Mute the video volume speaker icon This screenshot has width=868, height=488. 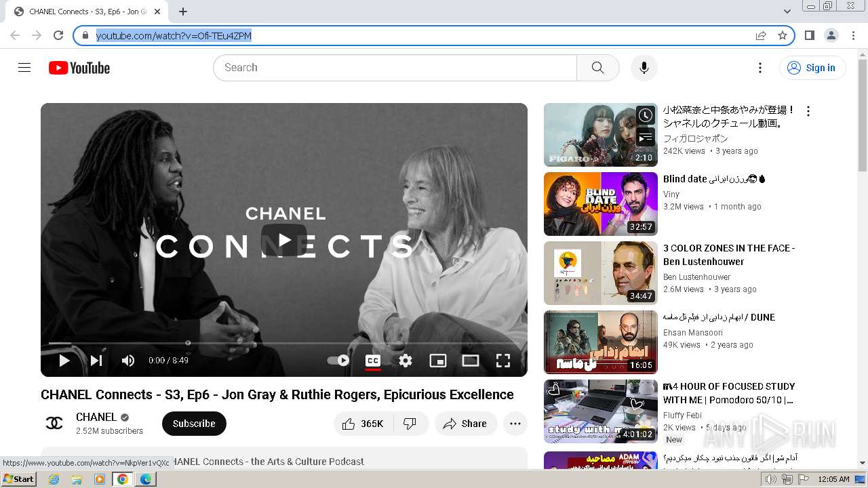128,361
